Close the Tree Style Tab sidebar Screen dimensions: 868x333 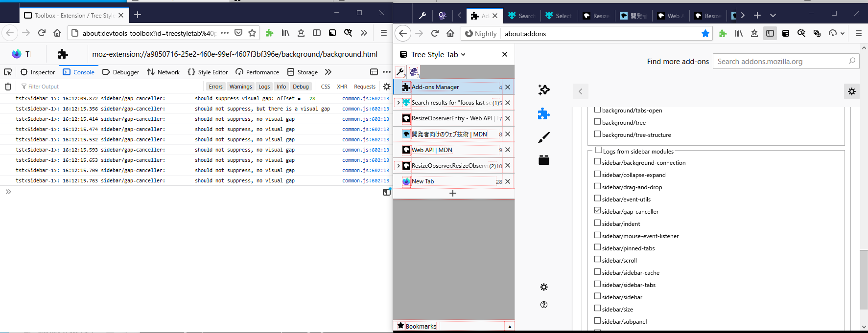[x=505, y=54]
